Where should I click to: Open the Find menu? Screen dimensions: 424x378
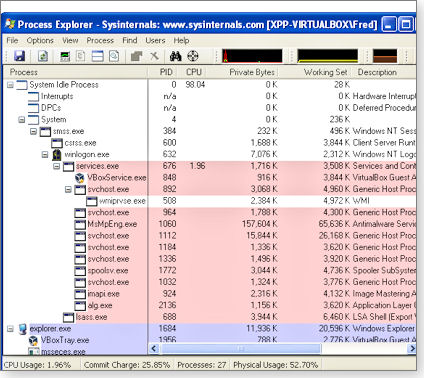pos(130,40)
